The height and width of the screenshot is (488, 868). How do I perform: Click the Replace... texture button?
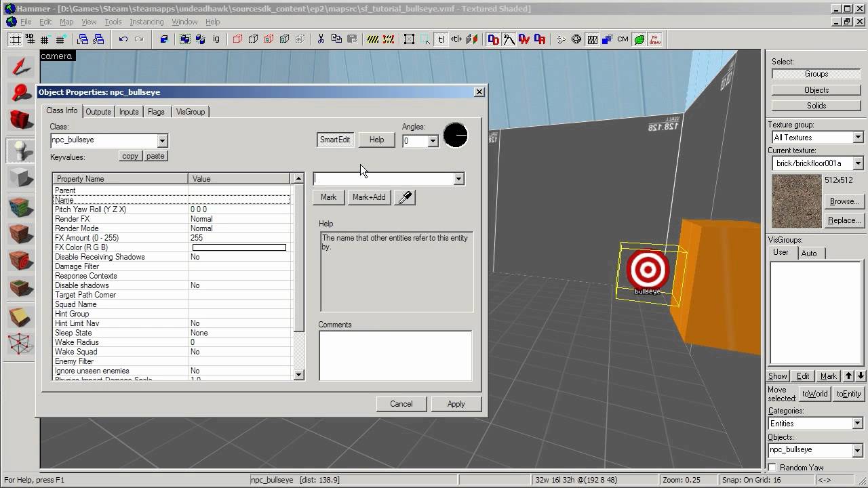pyautogui.click(x=844, y=220)
